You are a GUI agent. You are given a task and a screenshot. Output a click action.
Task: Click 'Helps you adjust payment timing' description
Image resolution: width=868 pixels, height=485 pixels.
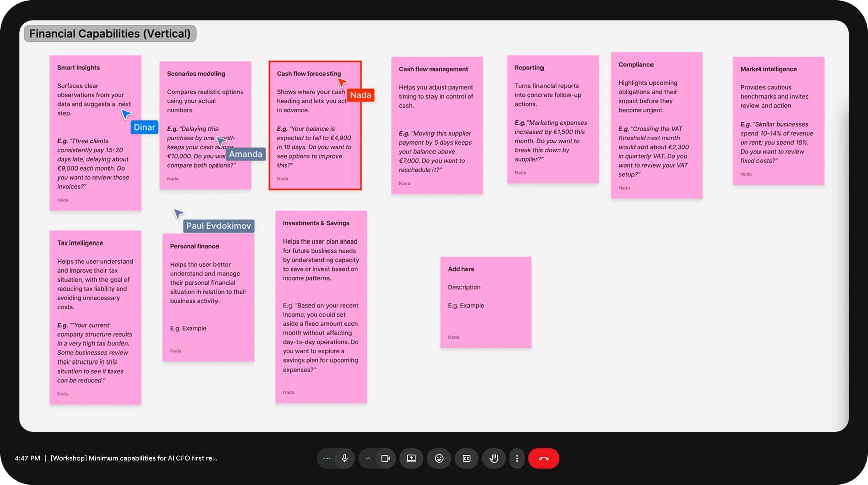pyautogui.click(x=436, y=97)
